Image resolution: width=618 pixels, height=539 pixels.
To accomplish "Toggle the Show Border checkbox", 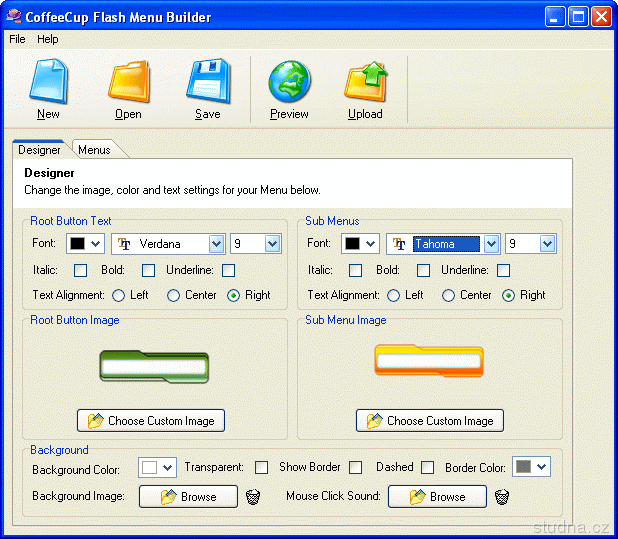I will point(356,467).
